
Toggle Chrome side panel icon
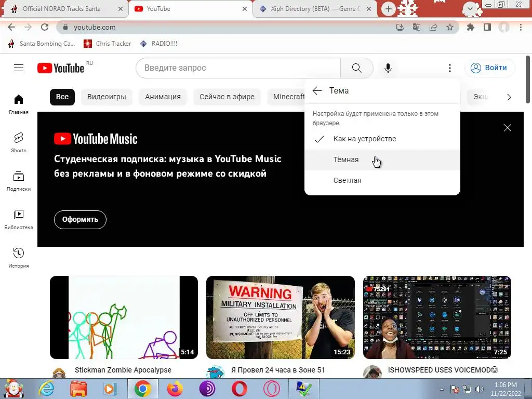487,27
